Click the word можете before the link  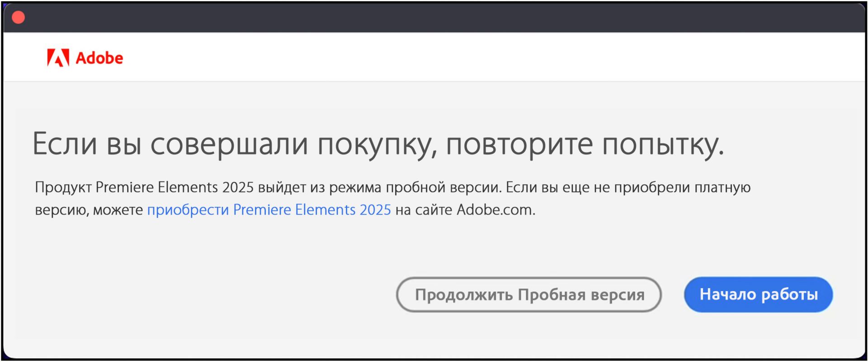118,210
